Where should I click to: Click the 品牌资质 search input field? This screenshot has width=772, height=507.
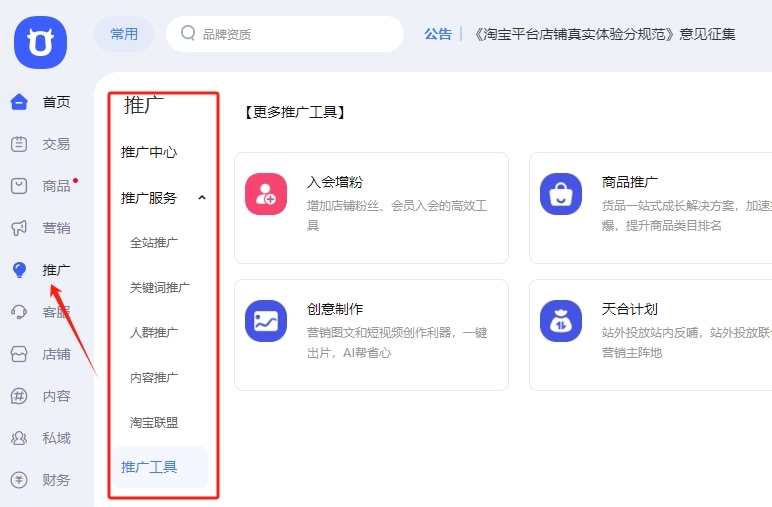click(290, 34)
